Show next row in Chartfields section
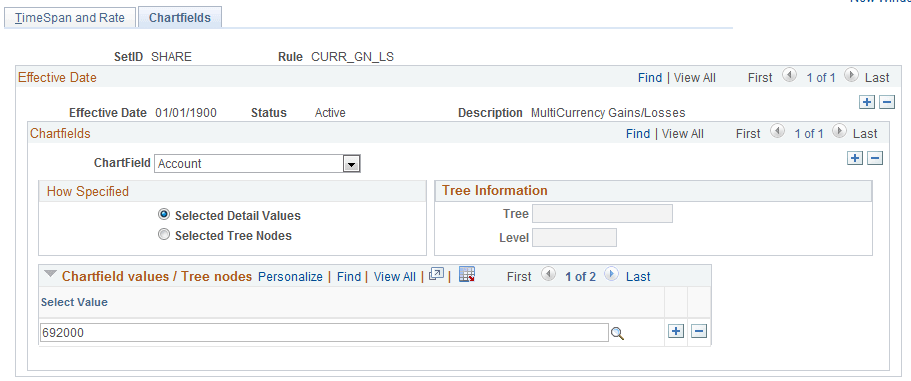The width and height of the screenshot is (911, 381). [x=839, y=132]
